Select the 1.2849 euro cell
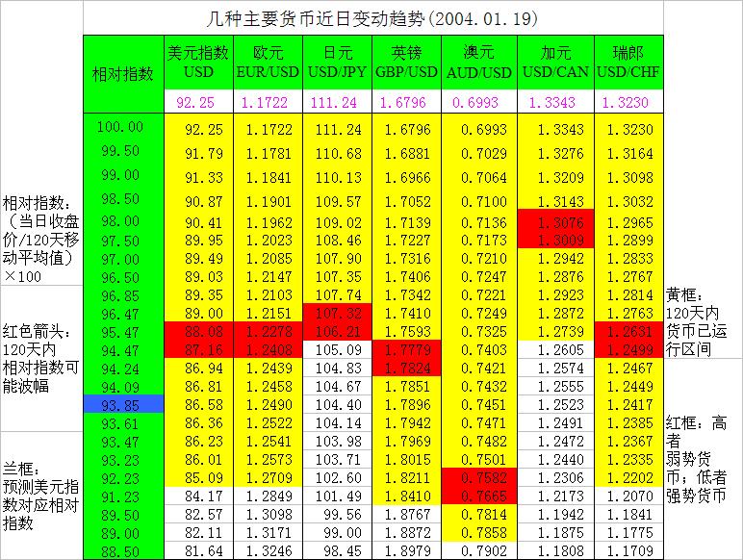The width and height of the screenshot is (743, 560). click(x=269, y=496)
